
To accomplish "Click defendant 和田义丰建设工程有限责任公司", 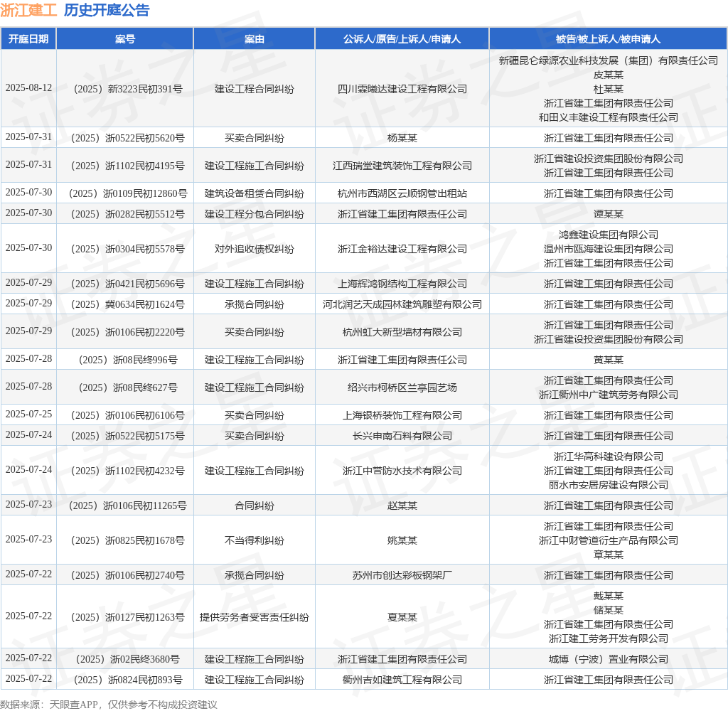I will pyautogui.click(x=609, y=117).
